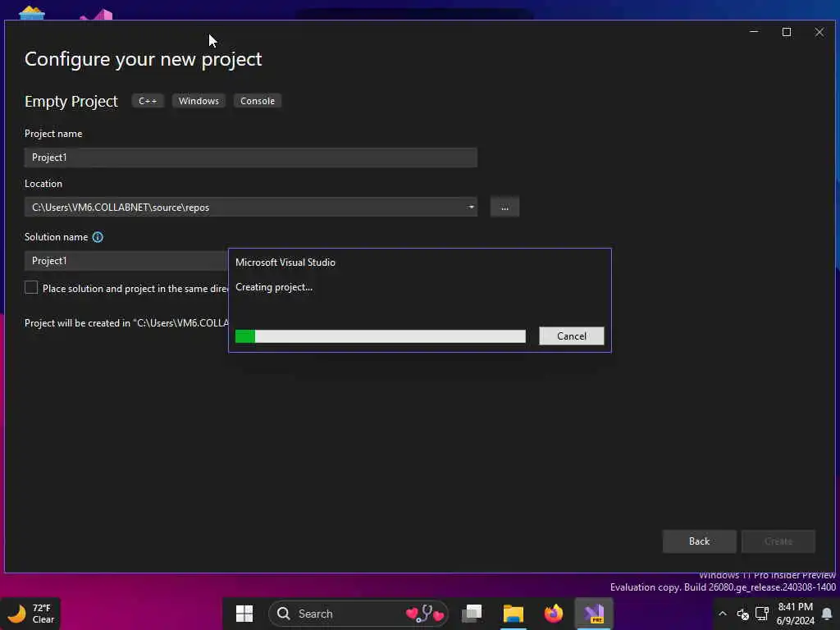Browse for location with ellipsis button
The image size is (840, 630).
(x=504, y=207)
